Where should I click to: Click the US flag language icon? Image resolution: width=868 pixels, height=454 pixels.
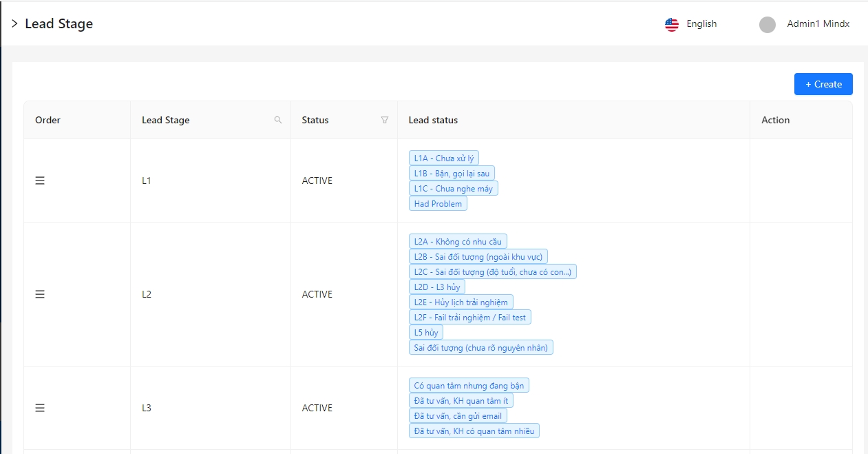672,24
